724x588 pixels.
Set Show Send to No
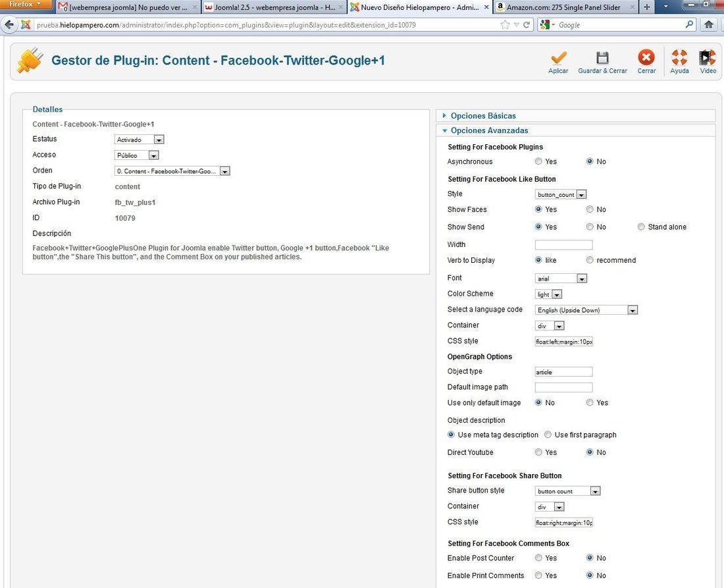click(x=590, y=227)
